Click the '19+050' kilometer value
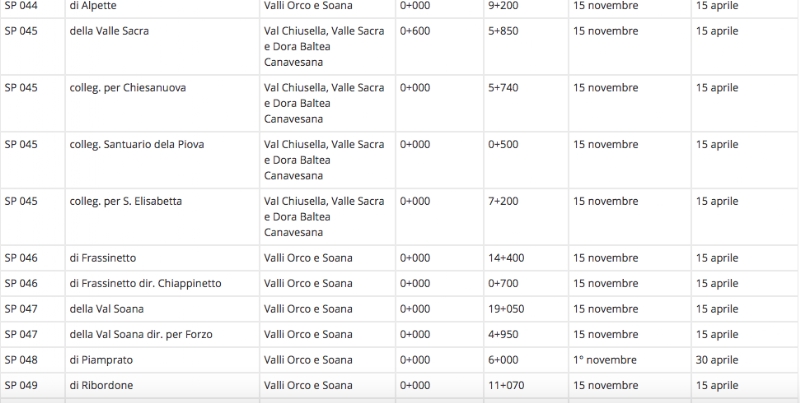 (506, 309)
